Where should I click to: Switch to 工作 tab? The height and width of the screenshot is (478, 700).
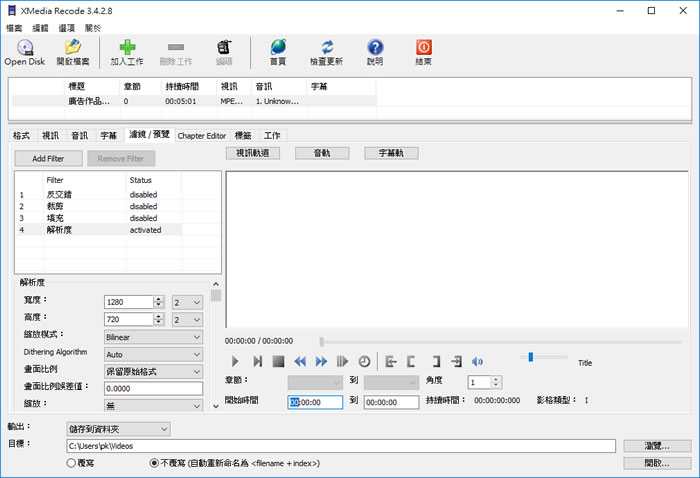272,136
